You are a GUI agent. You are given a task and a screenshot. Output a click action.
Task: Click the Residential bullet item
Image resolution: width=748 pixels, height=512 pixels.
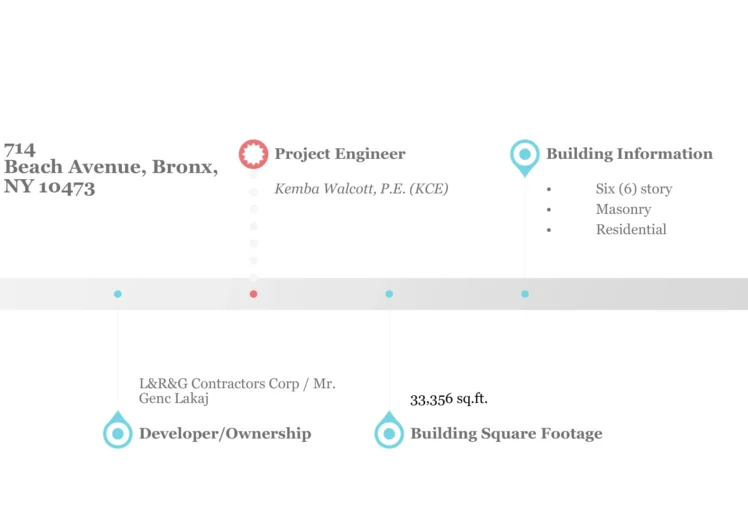click(631, 229)
